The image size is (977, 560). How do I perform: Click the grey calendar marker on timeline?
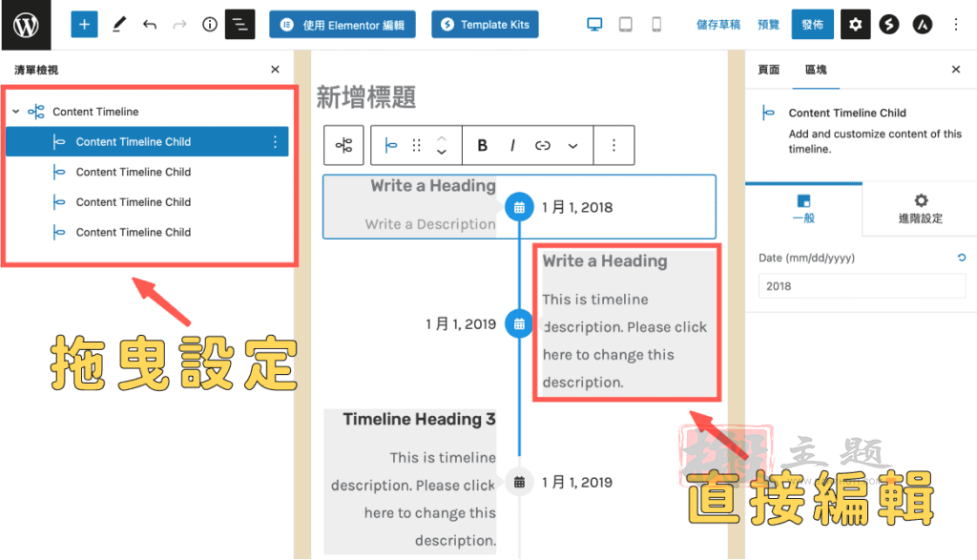[519, 482]
